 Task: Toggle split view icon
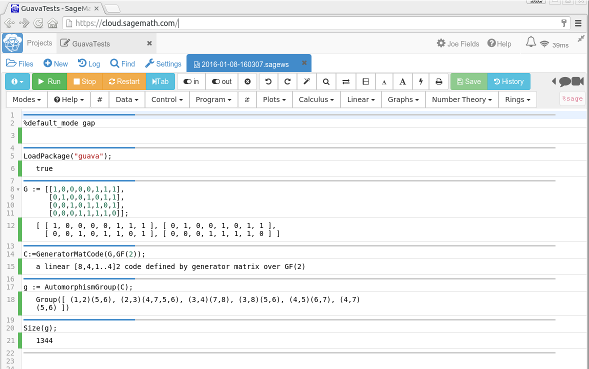point(365,82)
